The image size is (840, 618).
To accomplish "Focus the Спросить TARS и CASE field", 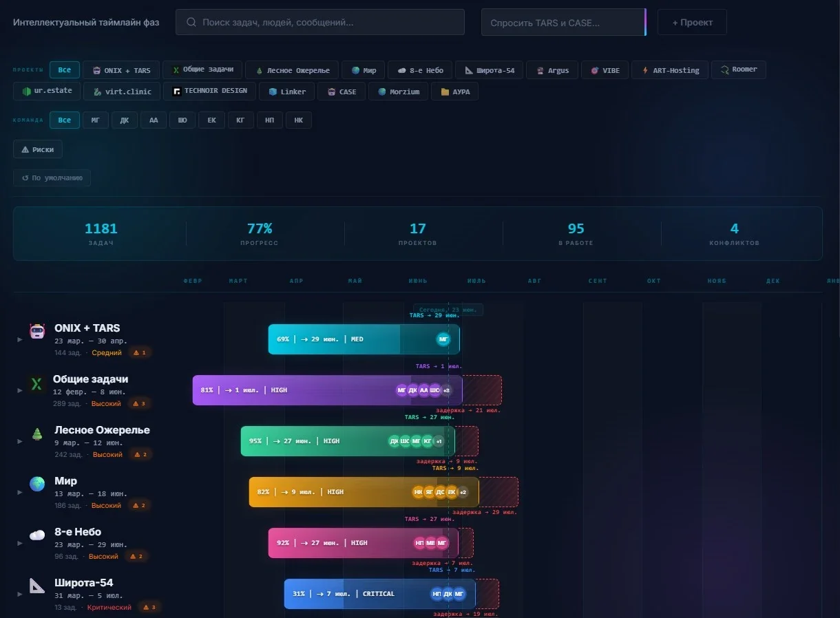I will point(564,22).
